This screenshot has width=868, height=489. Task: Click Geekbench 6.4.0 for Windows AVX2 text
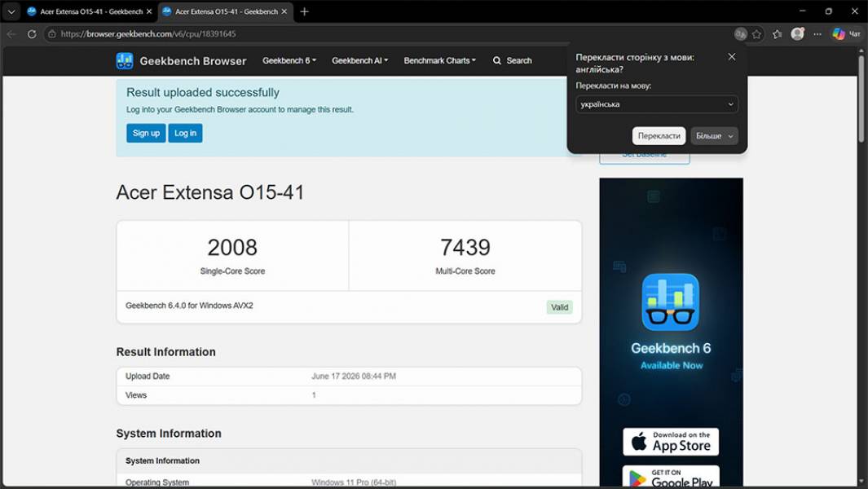pyautogui.click(x=189, y=306)
